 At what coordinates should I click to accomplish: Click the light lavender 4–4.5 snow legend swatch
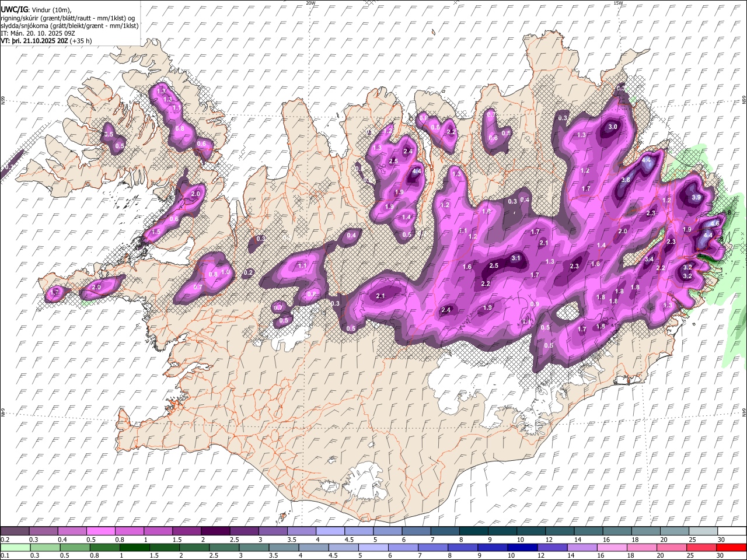tap(329, 531)
